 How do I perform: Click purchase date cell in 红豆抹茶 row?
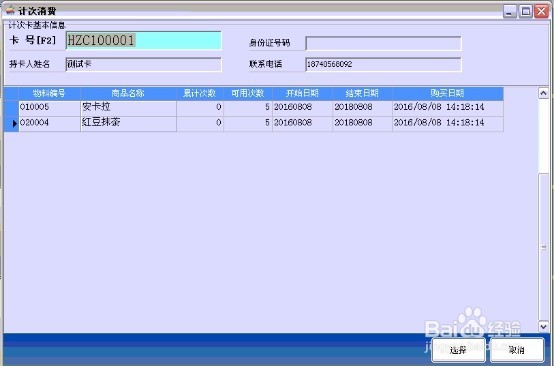pos(448,123)
